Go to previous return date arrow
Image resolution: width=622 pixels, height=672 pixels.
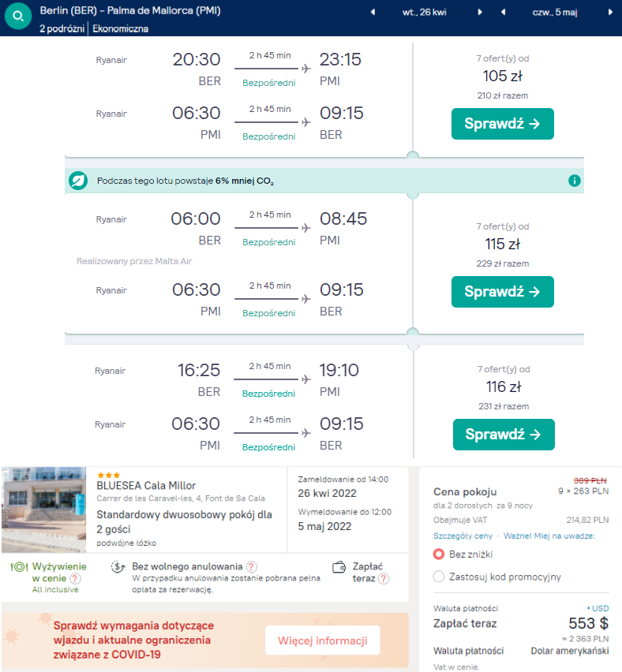pos(503,13)
